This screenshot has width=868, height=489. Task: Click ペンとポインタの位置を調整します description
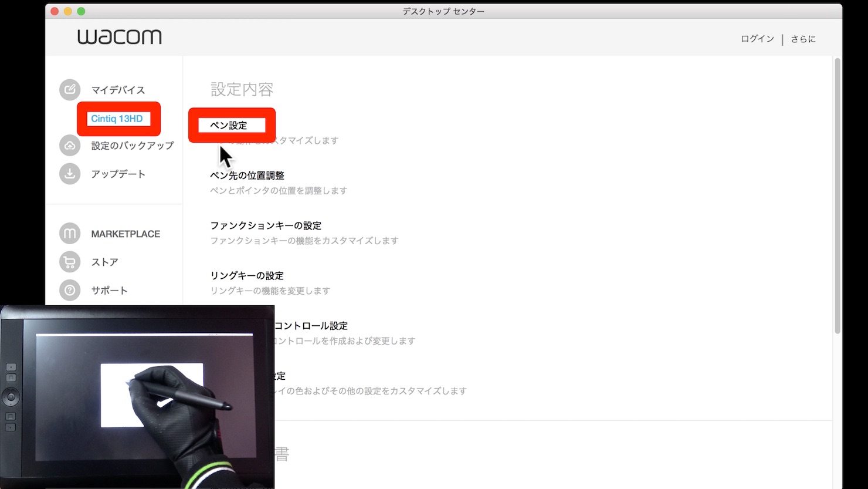tap(279, 191)
